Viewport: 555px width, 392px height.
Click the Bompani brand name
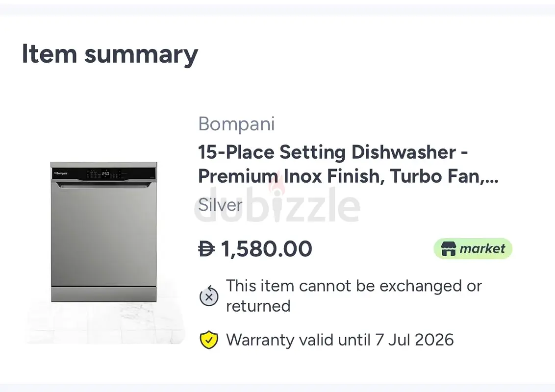[236, 124]
